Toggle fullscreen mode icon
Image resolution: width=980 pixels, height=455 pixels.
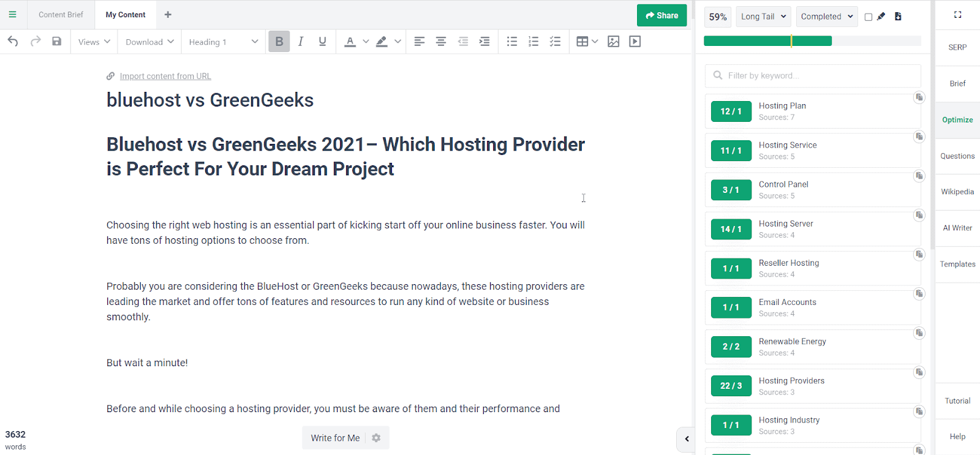[x=957, y=15]
